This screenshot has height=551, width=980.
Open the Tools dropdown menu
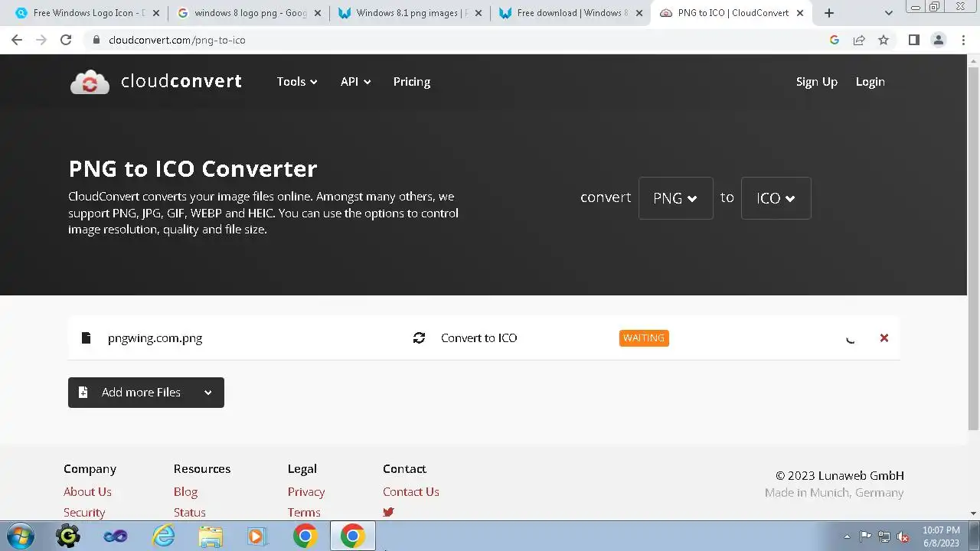tap(297, 82)
